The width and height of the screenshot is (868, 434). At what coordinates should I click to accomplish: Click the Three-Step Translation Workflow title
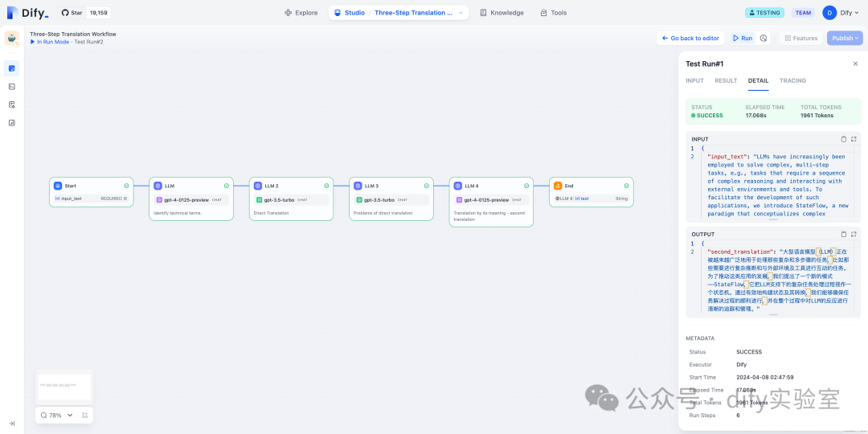(x=73, y=35)
